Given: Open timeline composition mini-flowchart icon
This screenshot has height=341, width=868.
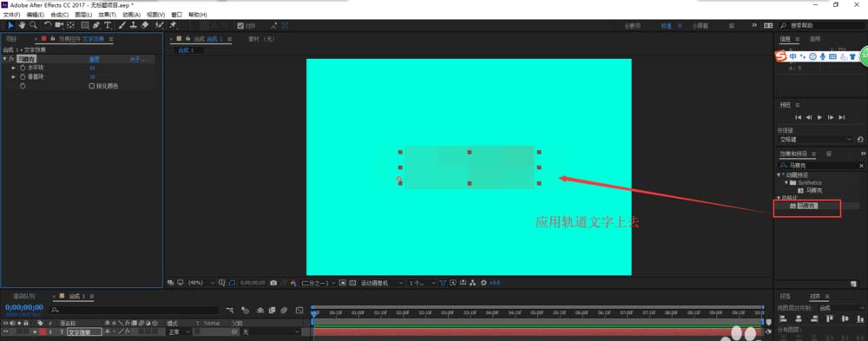Looking at the screenshot, I should [230, 310].
